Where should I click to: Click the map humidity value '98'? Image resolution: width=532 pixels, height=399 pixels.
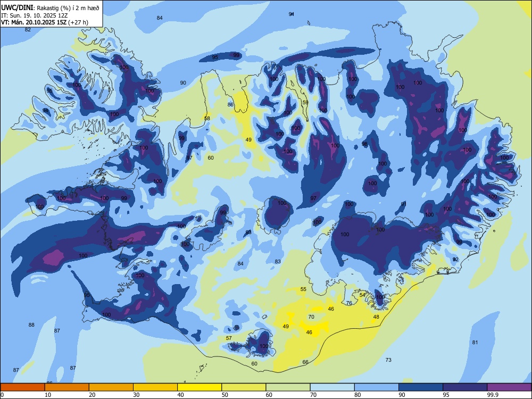[x=365, y=144]
